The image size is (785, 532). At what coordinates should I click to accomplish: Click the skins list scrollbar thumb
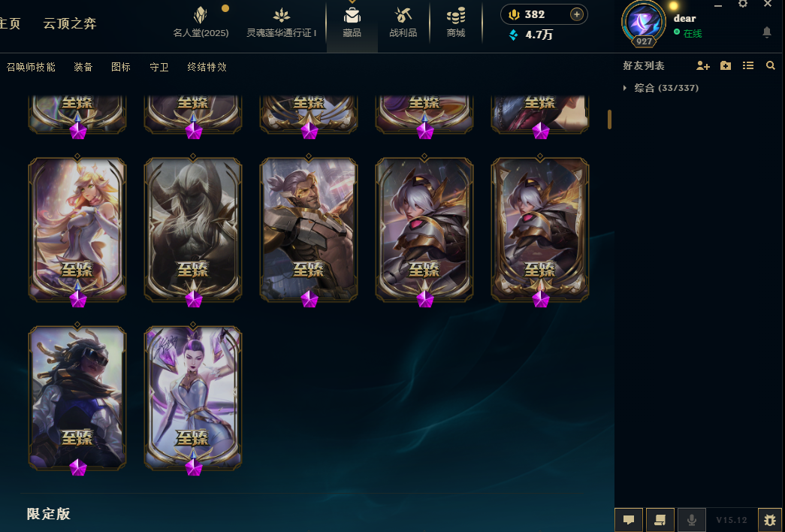(609, 119)
